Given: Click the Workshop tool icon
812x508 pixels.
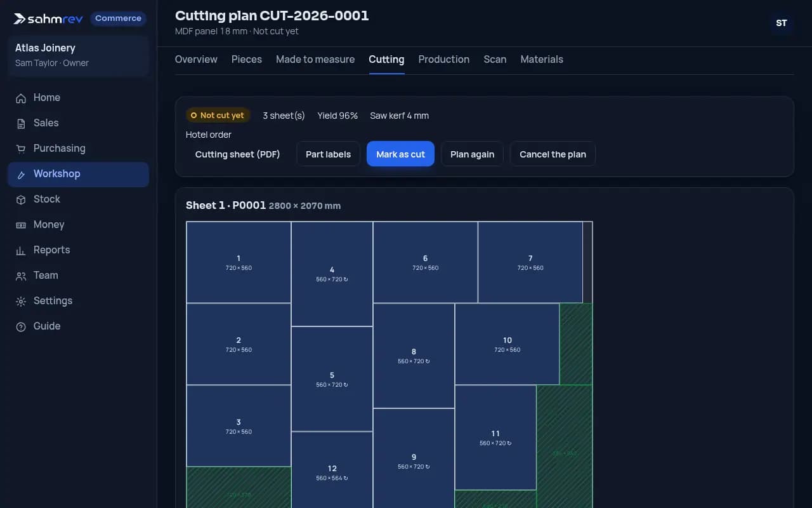Looking at the screenshot, I should (21, 174).
